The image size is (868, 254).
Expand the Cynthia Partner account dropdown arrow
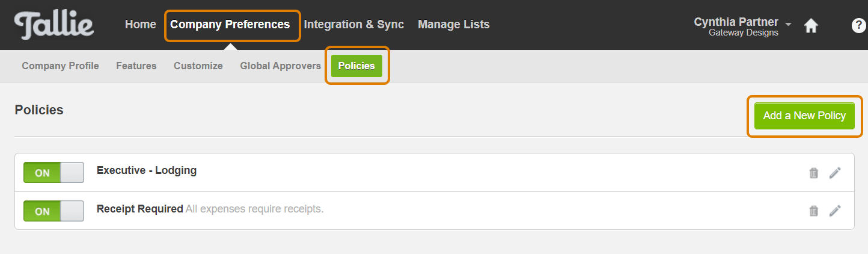tap(788, 25)
